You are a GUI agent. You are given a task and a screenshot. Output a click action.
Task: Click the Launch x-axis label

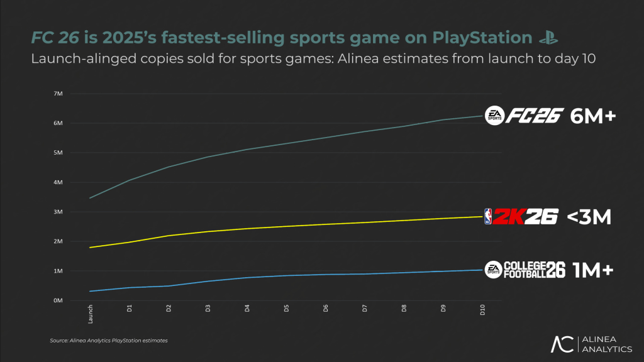coord(91,314)
